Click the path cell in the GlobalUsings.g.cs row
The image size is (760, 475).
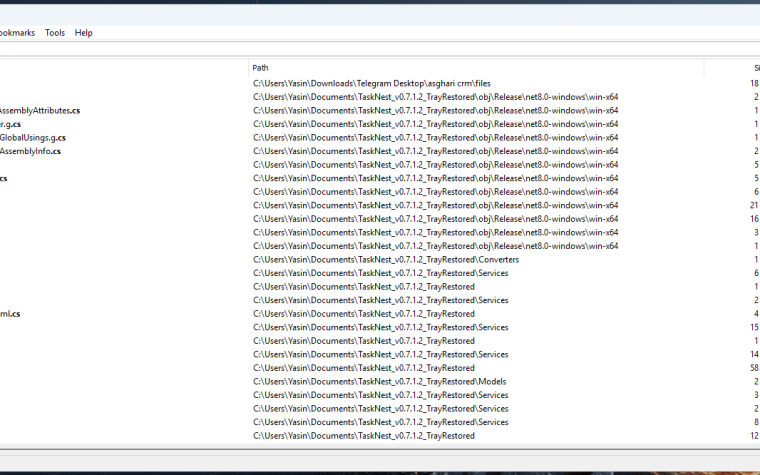pyautogui.click(x=435, y=138)
